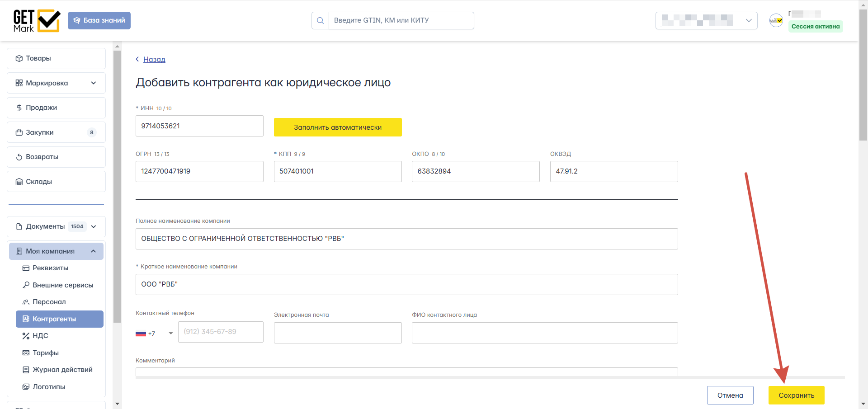The image size is (868, 409).
Task: Click the Электронная почта input field
Action: [338, 333]
